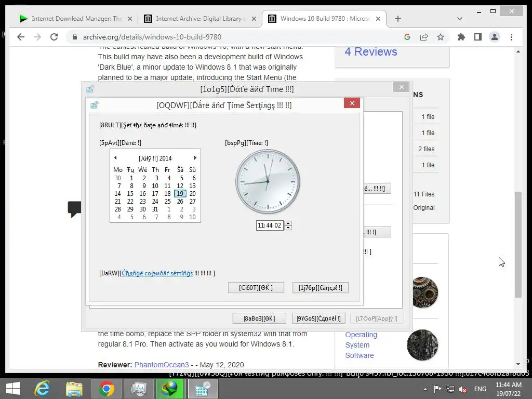Click OK in the outer Date and Time window
This screenshot has height=399, width=532.
[259, 318]
